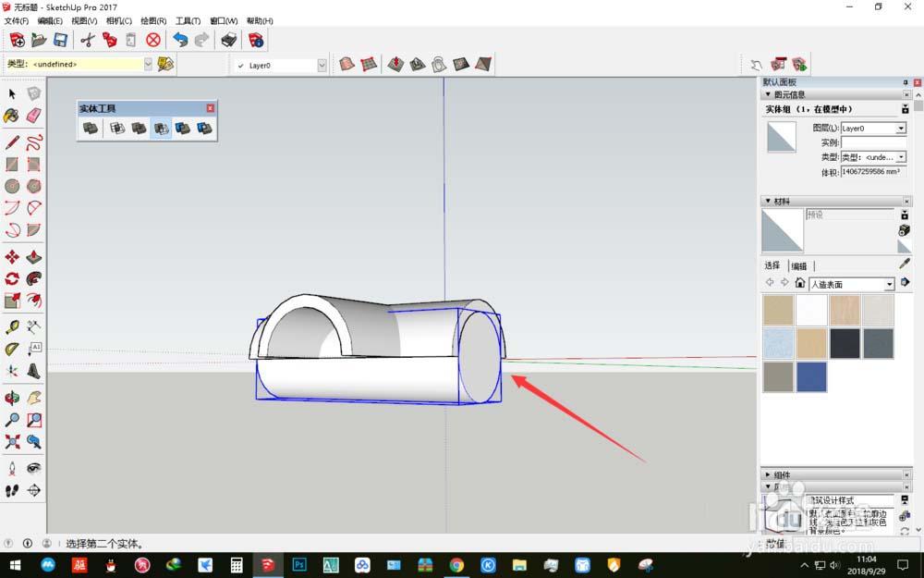Viewport: 924px width, 578px height.
Task: Select the Eraser tool
Action: [34, 116]
